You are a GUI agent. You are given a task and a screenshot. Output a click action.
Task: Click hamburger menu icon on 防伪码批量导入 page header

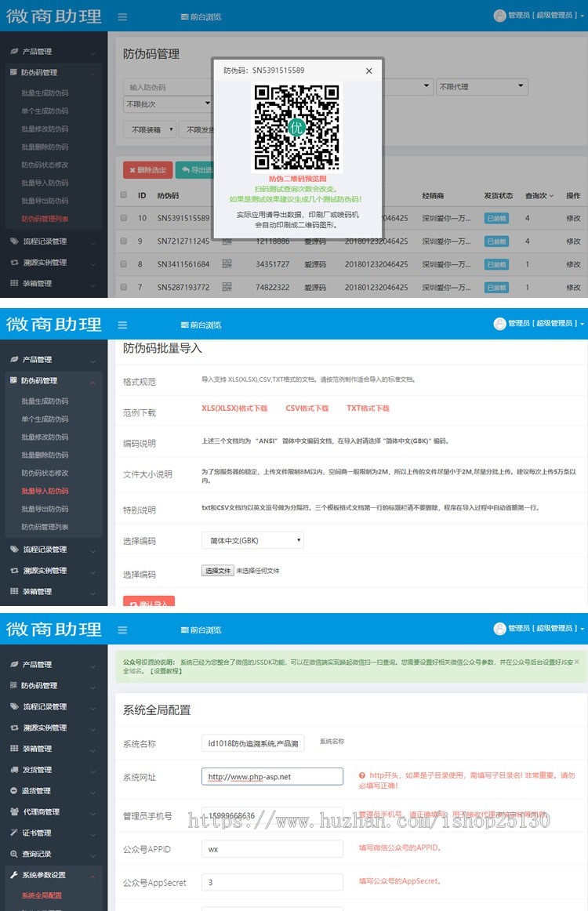pyautogui.click(x=122, y=325)
